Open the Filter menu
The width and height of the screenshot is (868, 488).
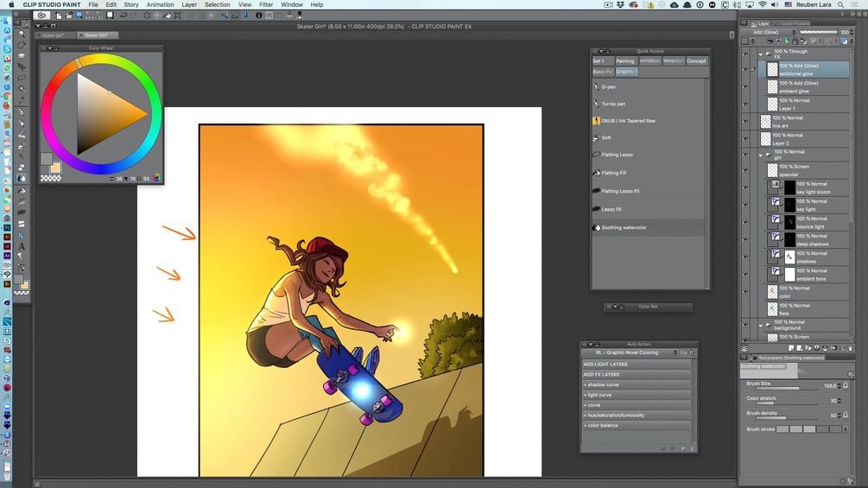click(x=266, y=4)
